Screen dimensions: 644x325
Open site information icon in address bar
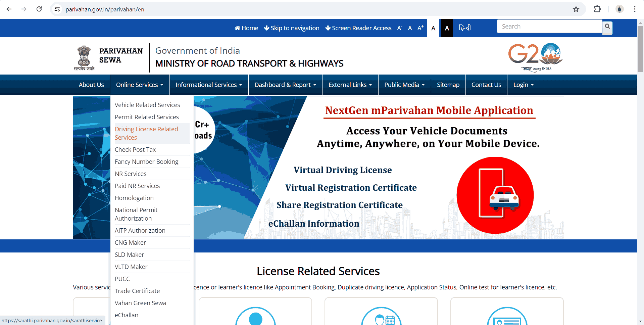tap(57, 9)
